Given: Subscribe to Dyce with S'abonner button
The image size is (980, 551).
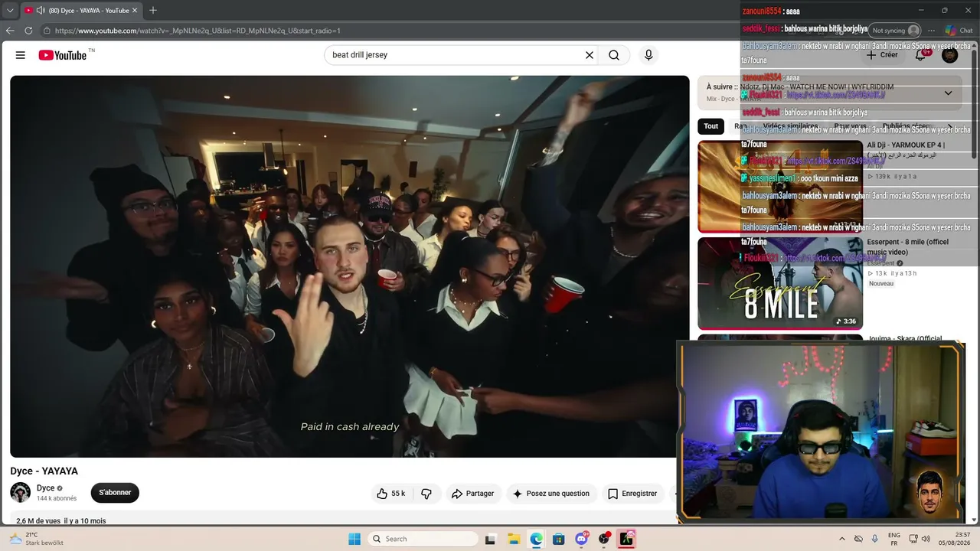Looking at the screenshot, I should [115, 493].
